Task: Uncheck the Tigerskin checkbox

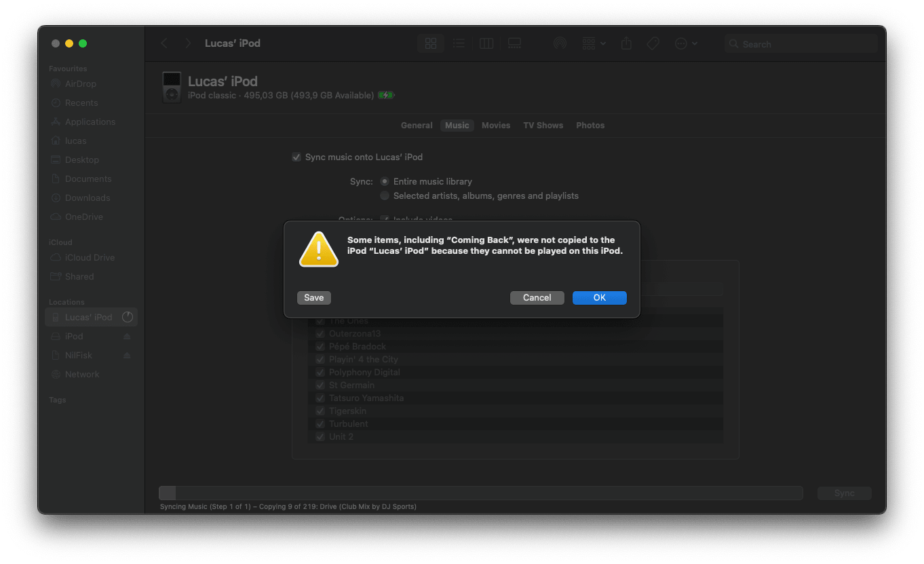Action: point(320,411)
